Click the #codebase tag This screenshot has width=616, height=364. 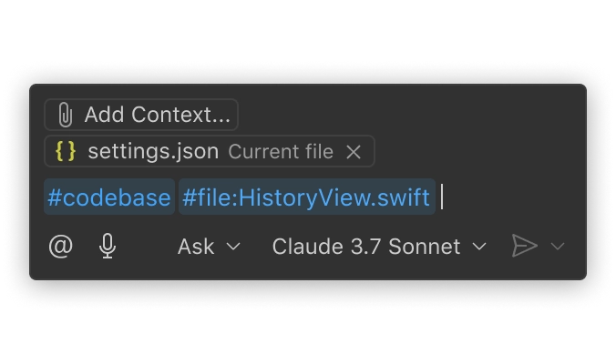coord(108,197)
